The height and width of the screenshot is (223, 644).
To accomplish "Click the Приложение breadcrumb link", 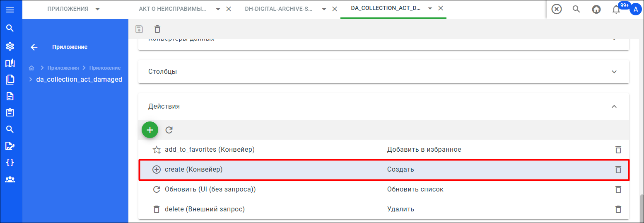I will 105,68.
